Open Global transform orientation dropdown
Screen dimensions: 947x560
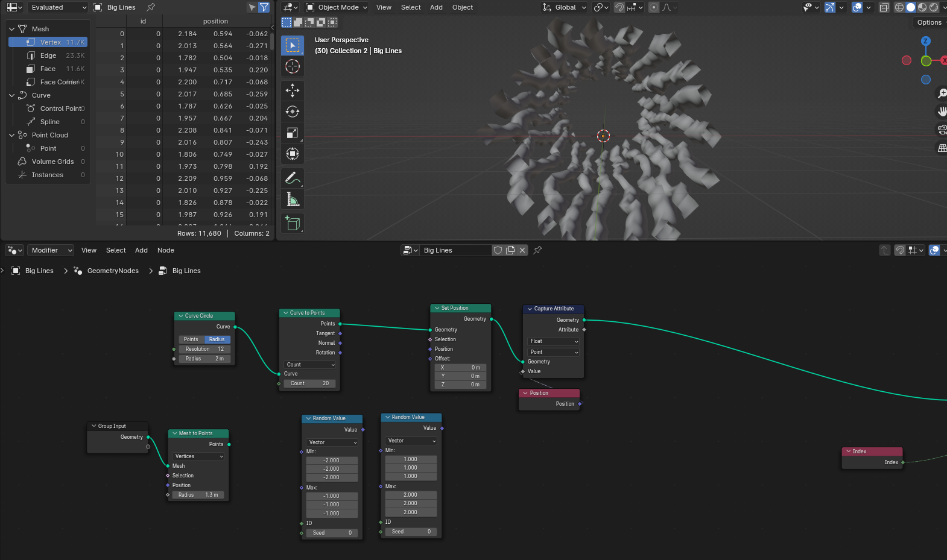pos(565,7)
